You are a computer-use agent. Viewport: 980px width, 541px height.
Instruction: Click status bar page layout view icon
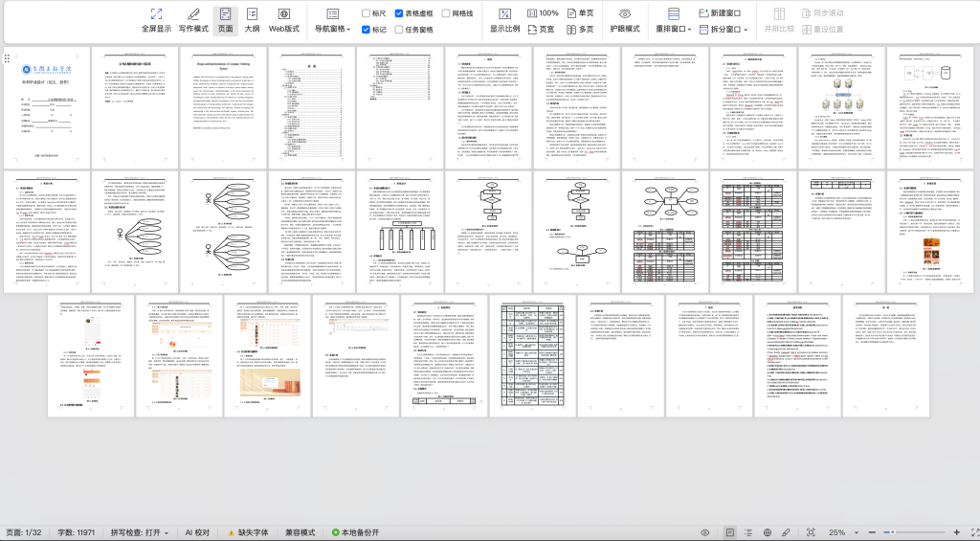point(729,533)
